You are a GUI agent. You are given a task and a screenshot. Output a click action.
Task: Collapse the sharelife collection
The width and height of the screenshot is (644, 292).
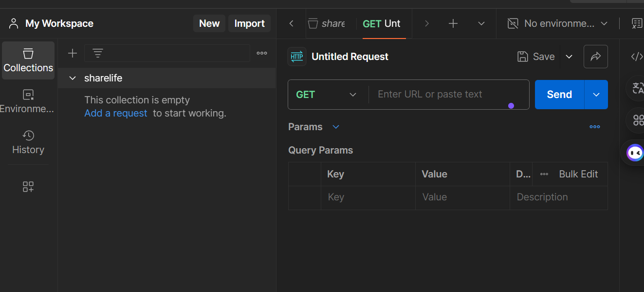pyautogui.click(x=73, y=78)
